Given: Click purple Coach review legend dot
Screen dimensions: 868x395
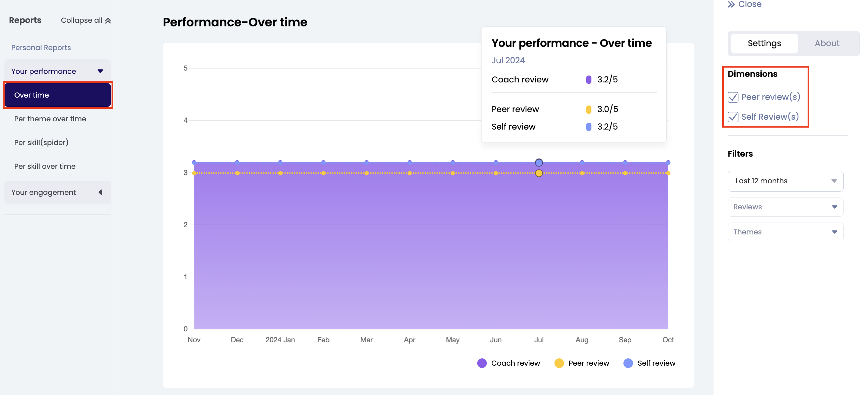Looking at the screenshot, I should point(482,363).
